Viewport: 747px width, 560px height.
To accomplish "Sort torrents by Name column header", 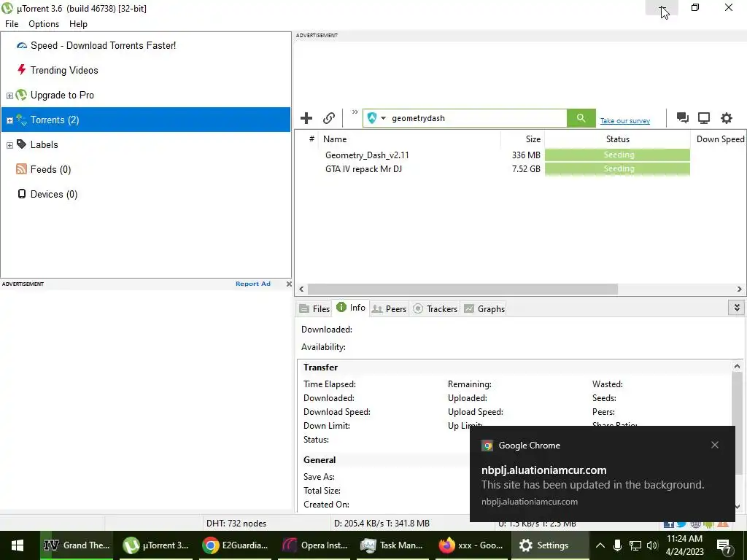I will [410, 139].
